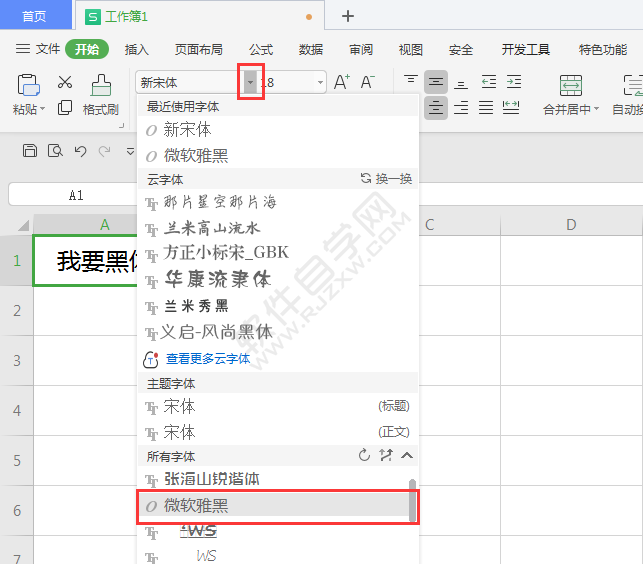Select cloud font 方正小标宋_GBK

pyautogui.click(x=278, y=253)
